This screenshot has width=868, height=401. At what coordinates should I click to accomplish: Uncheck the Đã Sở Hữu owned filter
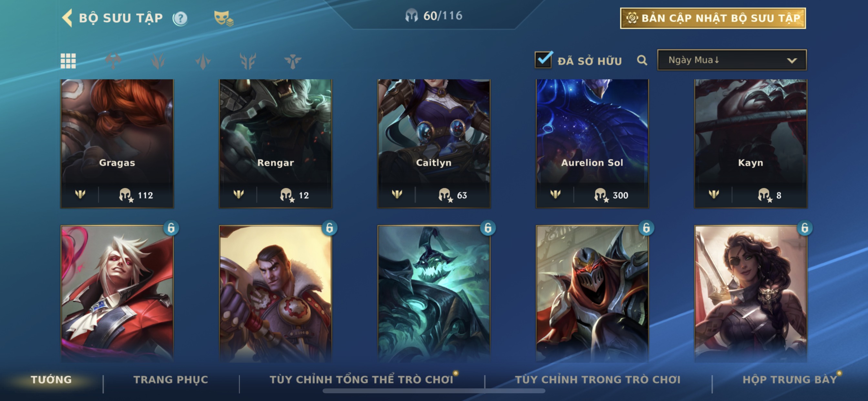coord(543,60)
